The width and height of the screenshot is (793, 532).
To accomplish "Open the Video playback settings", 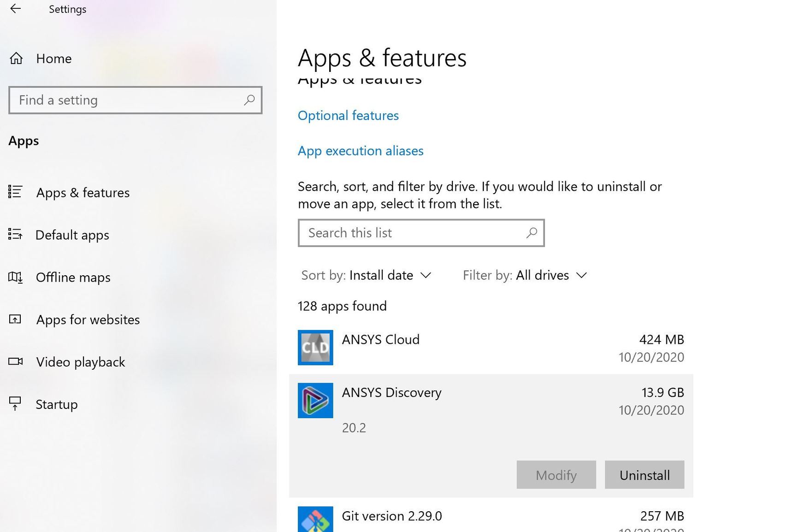I will click(x=81, y=362).
